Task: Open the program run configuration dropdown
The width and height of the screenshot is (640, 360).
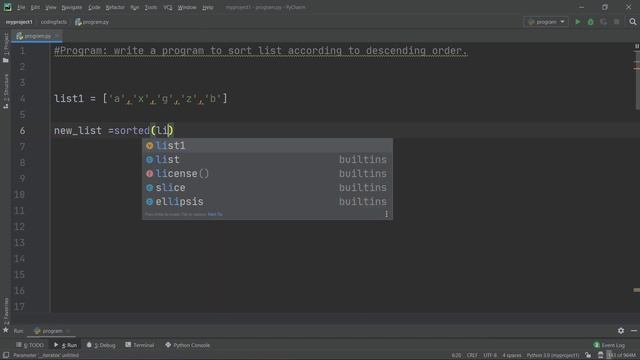Action: click(546, 22)
